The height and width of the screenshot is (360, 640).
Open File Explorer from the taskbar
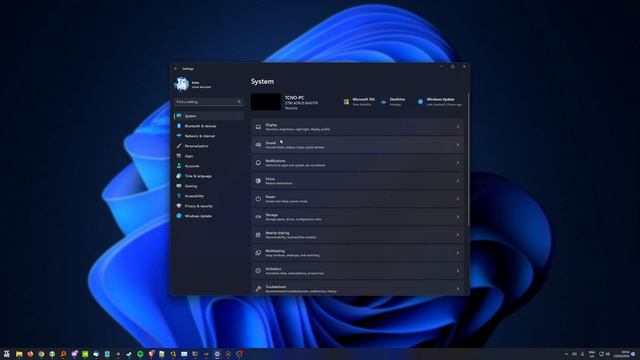19,354
